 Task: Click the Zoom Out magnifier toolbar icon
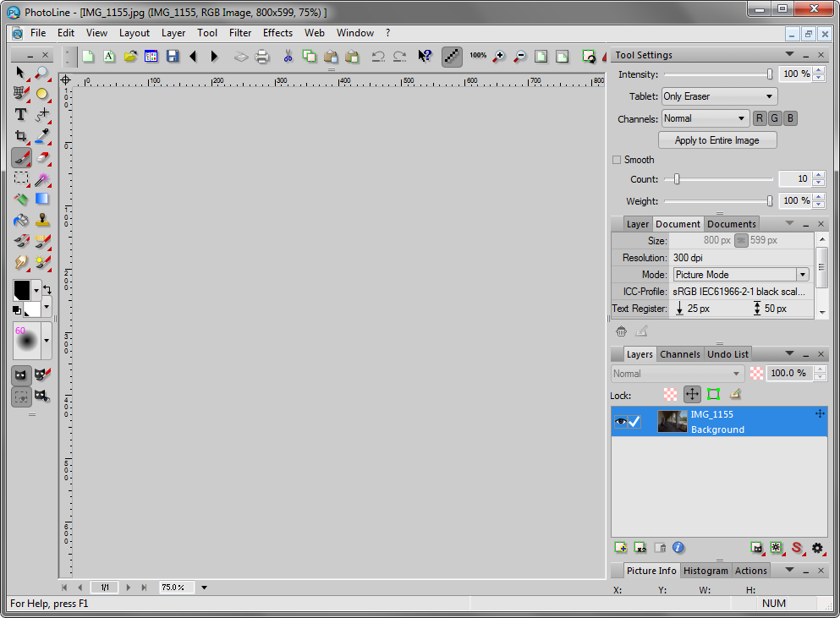click(x=519, y=57)
